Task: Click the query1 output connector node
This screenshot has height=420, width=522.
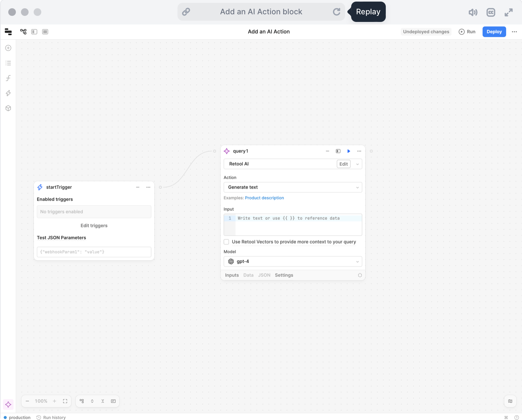Action: tap(371, 151)
